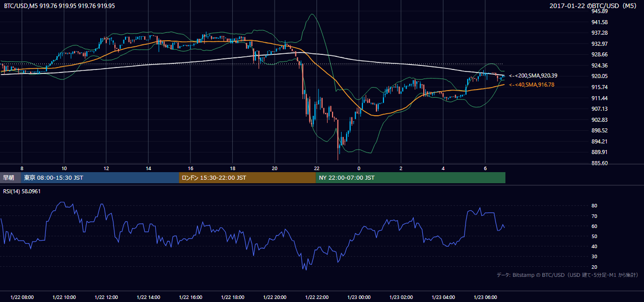Image resolution: width=644 pixels, height=302 pixels.
Task: Click price axis value 937.28
Action: coord(600,33)
